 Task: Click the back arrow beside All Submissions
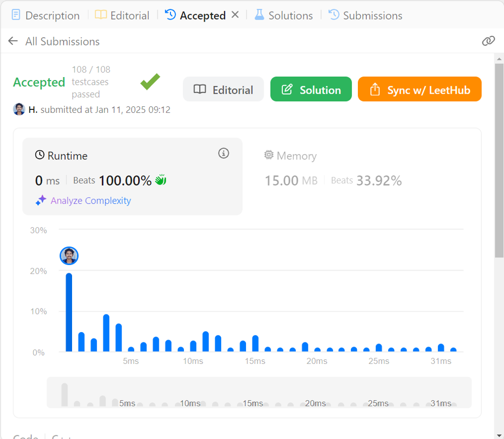[13, 41]
